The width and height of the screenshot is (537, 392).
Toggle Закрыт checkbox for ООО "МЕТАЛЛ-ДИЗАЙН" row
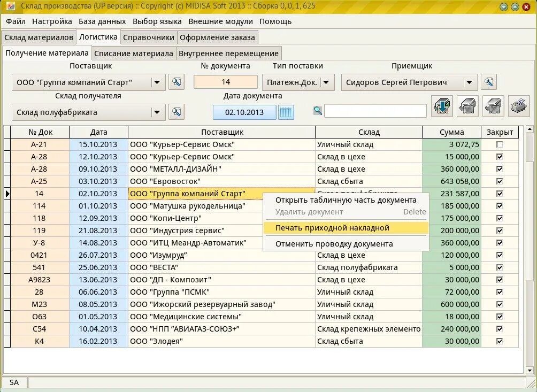tap(500, 169)
